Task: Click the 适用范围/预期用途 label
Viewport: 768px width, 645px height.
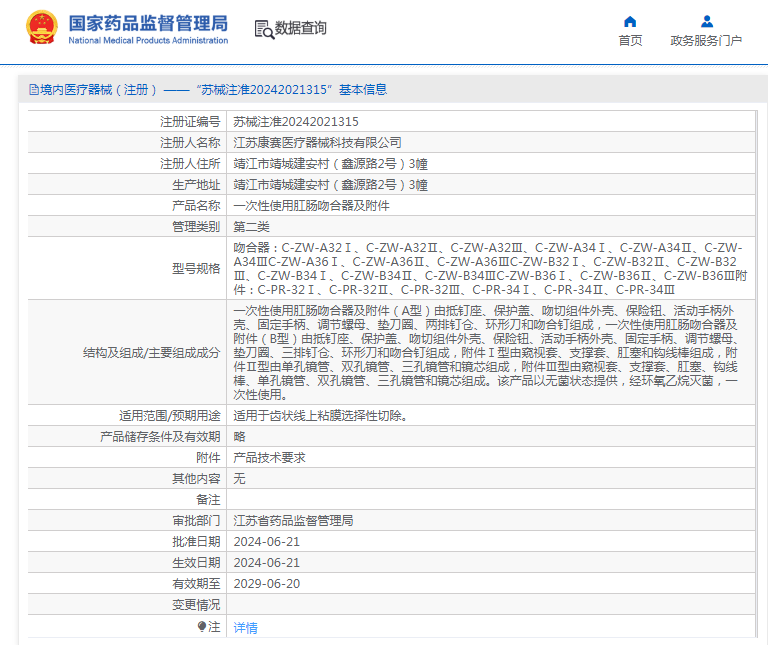Action: [169, 416]
